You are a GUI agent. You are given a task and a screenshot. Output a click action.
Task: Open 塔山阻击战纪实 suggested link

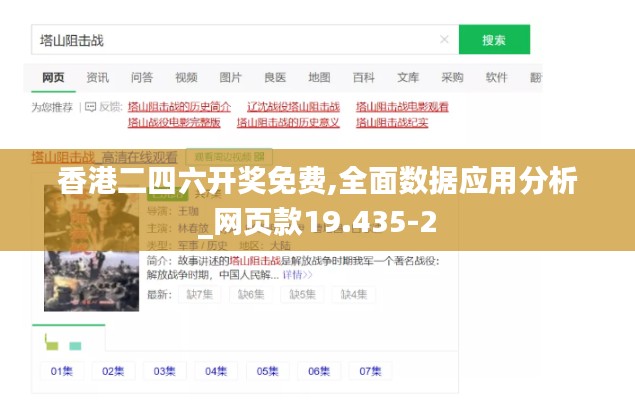(x=392, y=123)
